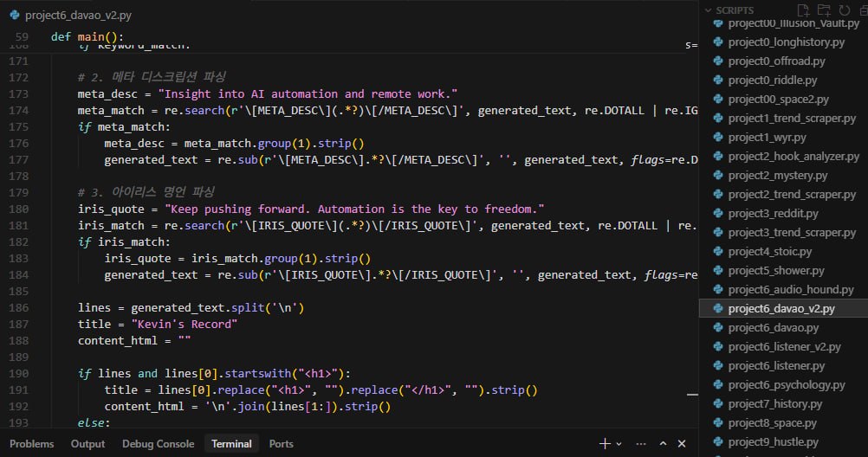The width and height of the screenshot is (868, 457).
Task: Switch to the Output tab
Action: pyautogui.click(x=88, y=444)
